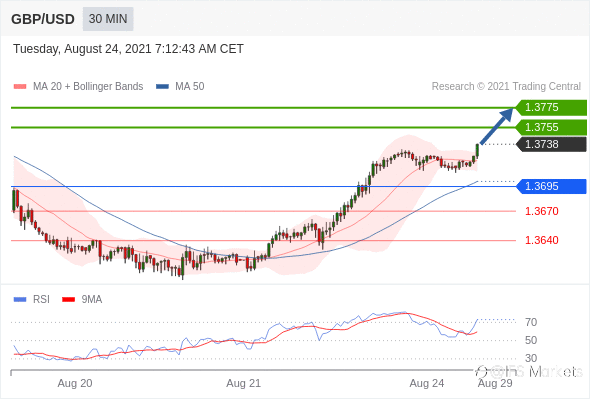Click the 1.3640 support level value
Viewport: 590px width, 400px height.
pos(541,240)
